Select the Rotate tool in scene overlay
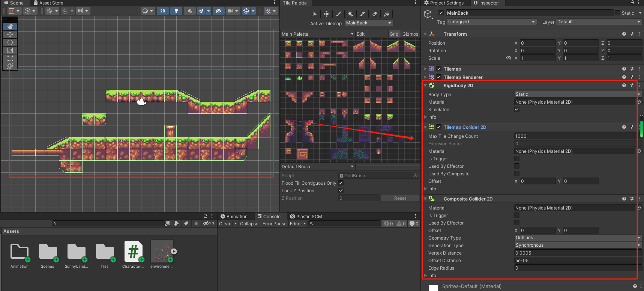 (x=10, y=42)
